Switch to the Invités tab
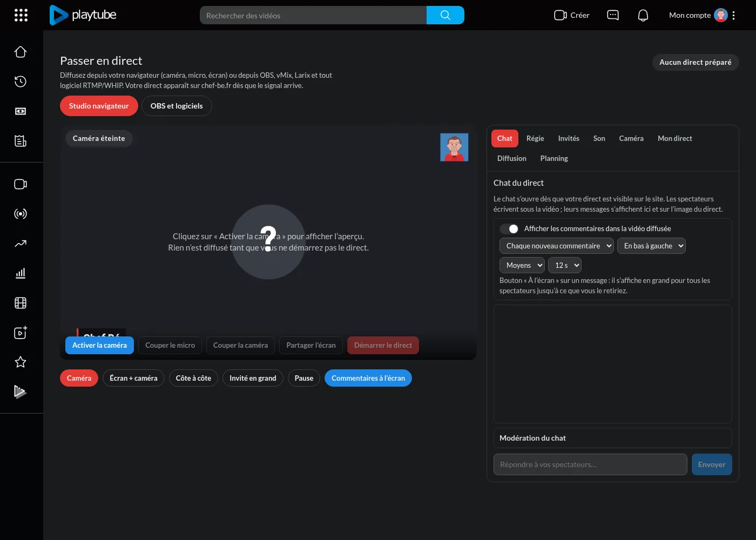The width and height of the screenshot is (756, 540). click(x=569, y=138)
